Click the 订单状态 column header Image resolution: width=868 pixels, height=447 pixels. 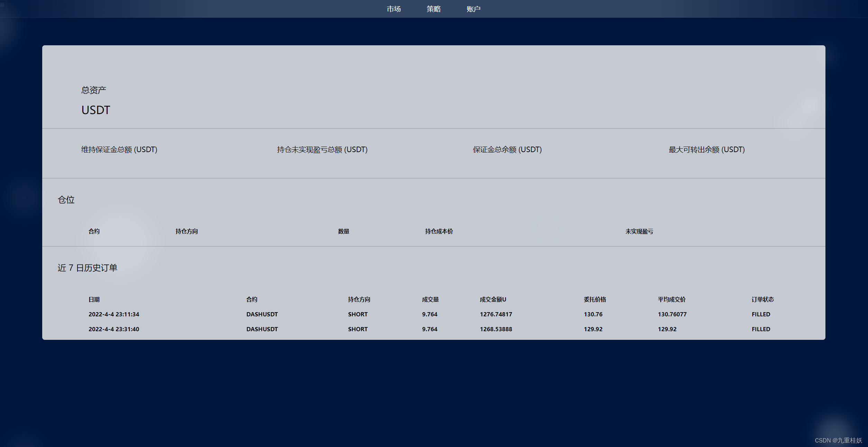(x=762, y=299)
